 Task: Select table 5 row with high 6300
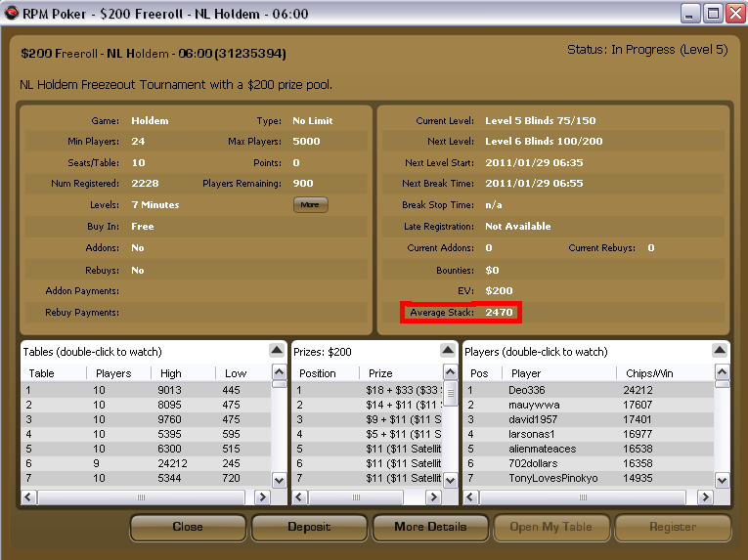click(x=146, y=449)
